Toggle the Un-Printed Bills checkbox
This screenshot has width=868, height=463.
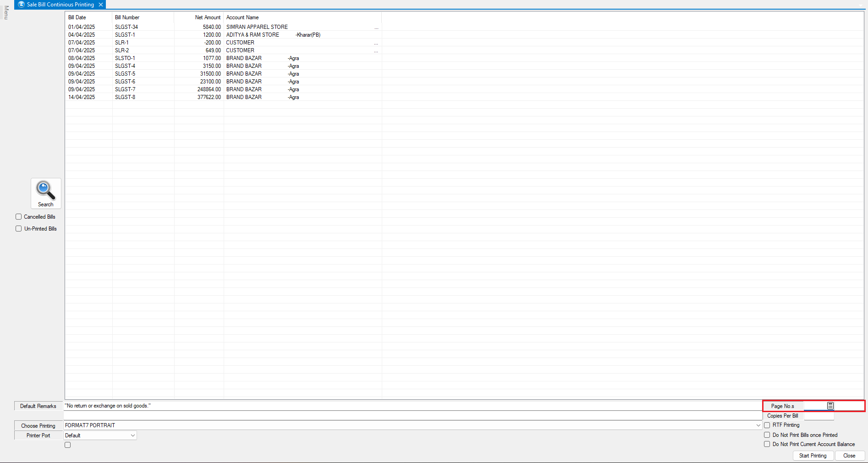(x=19, y=229)
